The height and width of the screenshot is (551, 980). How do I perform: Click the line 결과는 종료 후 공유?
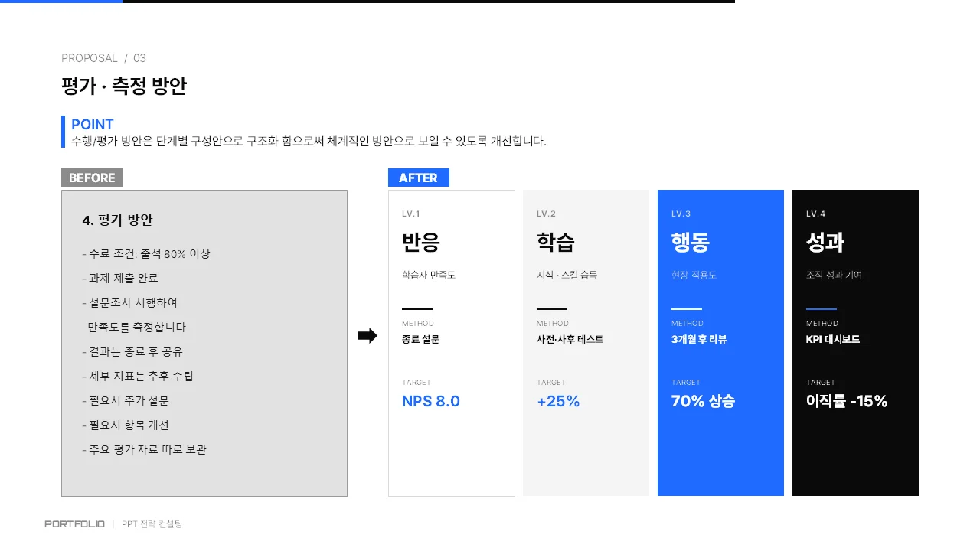pyautogui.click(x=132, y=352)
